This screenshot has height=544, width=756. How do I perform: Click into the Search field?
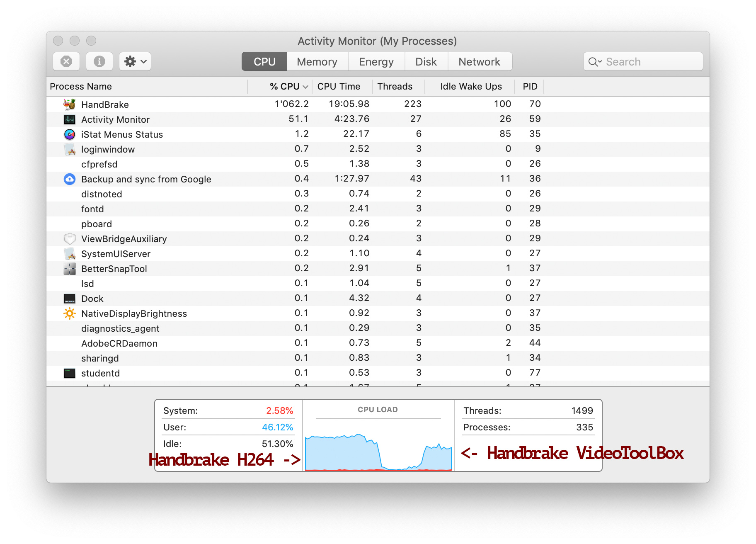[643, 61]
